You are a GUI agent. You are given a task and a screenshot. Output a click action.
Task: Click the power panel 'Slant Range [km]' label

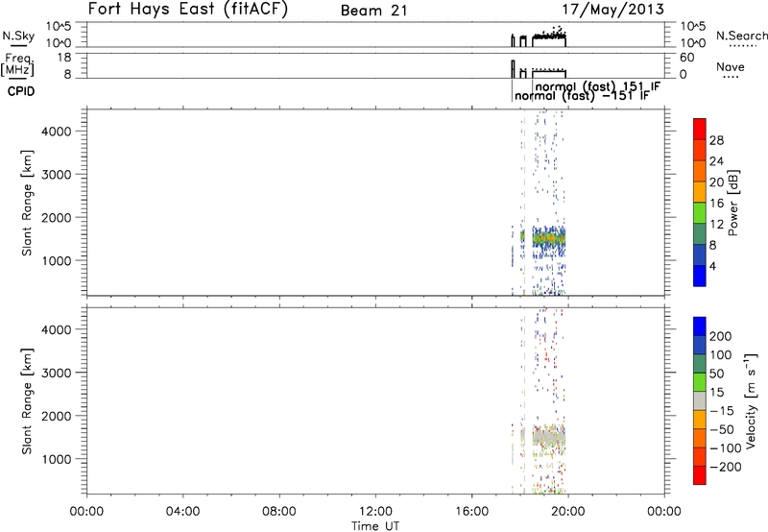pos(27,203)
